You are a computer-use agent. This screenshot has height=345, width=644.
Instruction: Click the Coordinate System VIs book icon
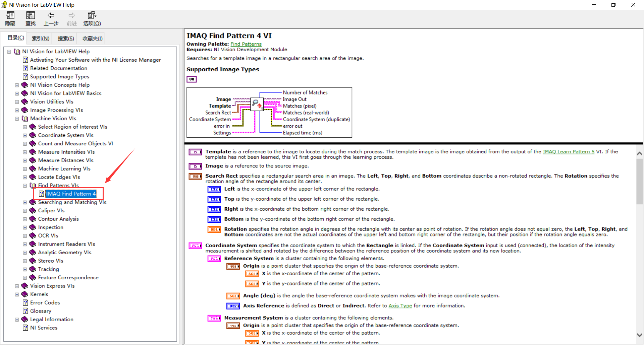[33, 135]
